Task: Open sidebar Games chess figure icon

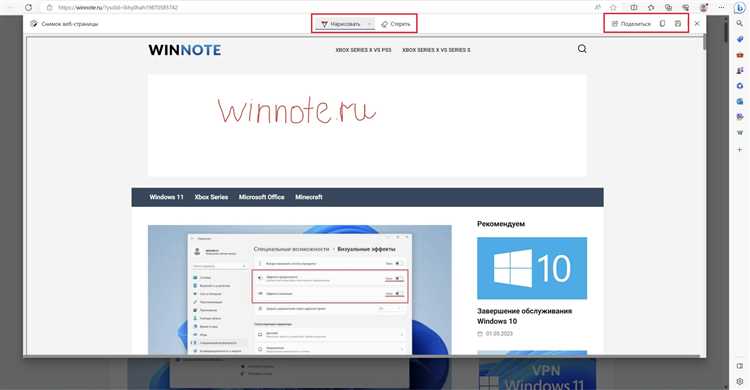Action: [x=740, y=70]
